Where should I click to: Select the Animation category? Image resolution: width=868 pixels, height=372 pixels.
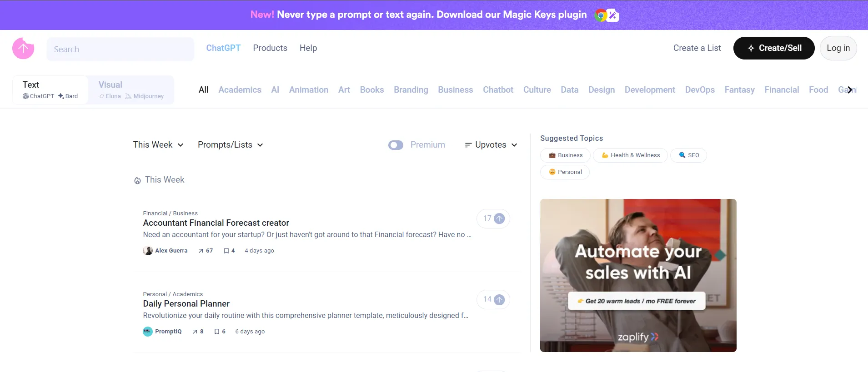coord(309,90)
